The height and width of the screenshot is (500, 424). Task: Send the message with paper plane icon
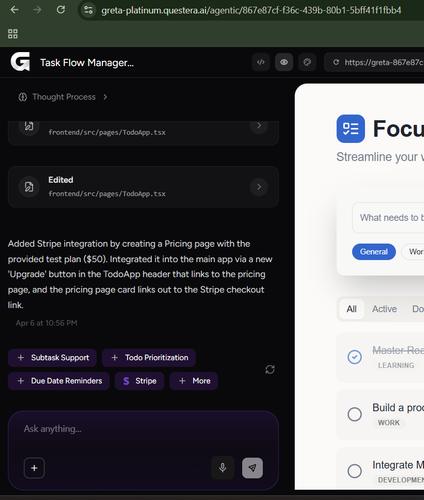(252, 468)
